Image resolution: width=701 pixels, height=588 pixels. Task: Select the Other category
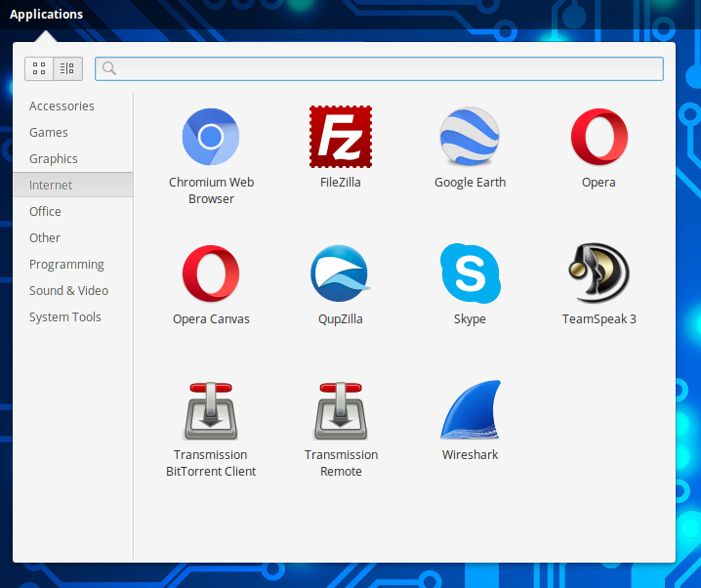point(73,238)
